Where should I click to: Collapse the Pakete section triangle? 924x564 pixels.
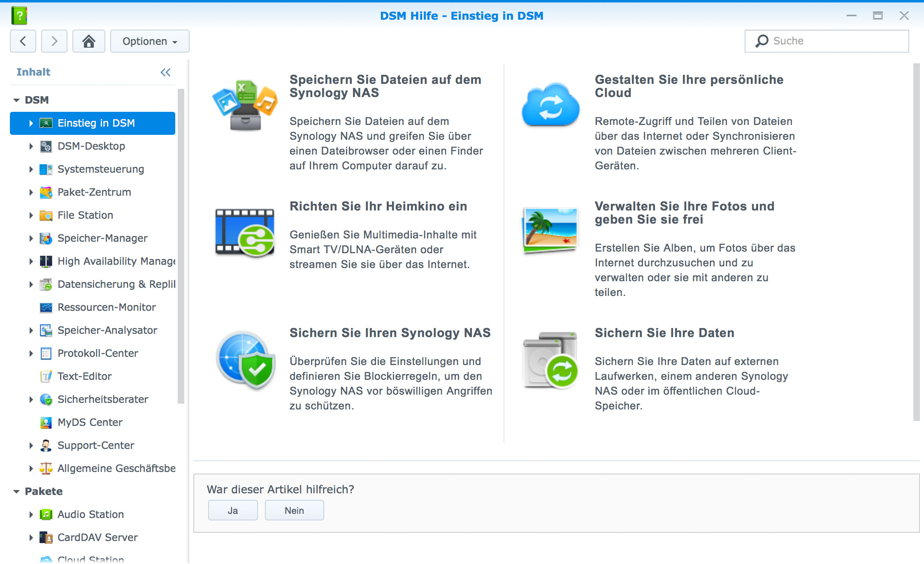click(16, 491)
